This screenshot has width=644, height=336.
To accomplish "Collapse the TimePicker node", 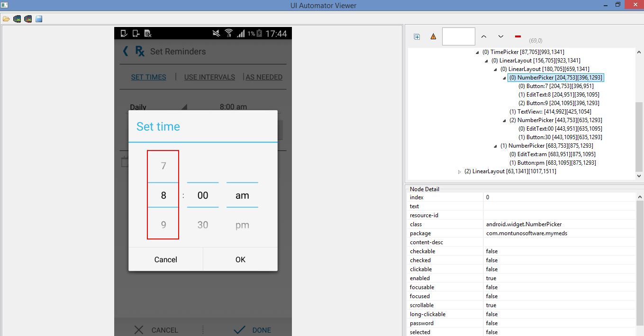I will [478, 52].
